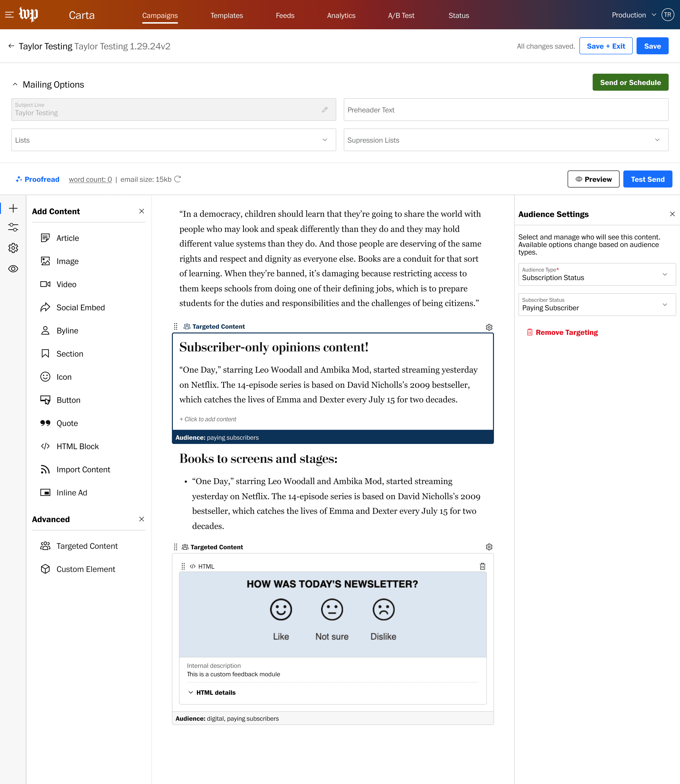Click the Like smiley face
This screenshot has height=784, width=680.
click(281, 609)
